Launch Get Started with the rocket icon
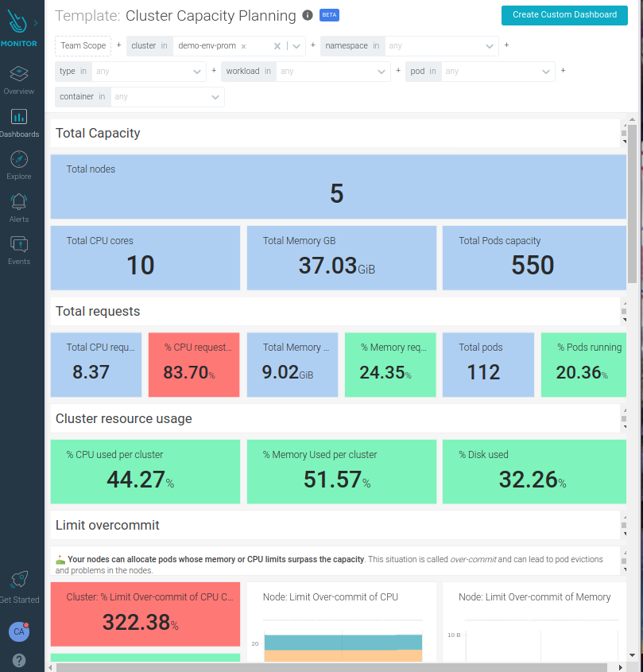The width and height of the screenshot is (643, 672). 18,582
